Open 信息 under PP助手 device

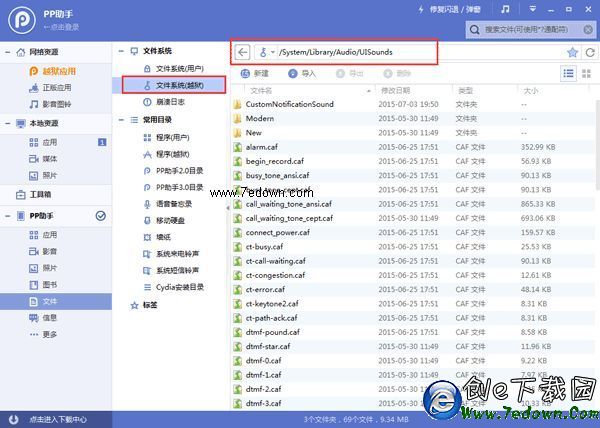click(43, 318)
